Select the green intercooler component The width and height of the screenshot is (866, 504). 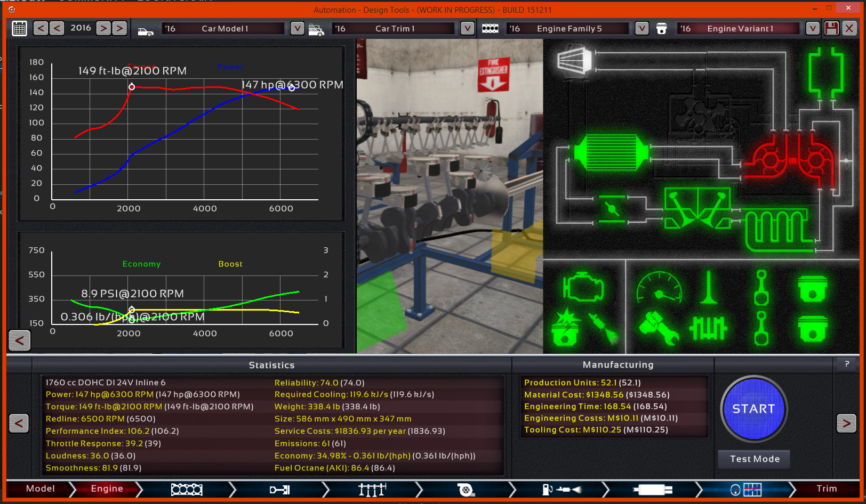(611, 153)
